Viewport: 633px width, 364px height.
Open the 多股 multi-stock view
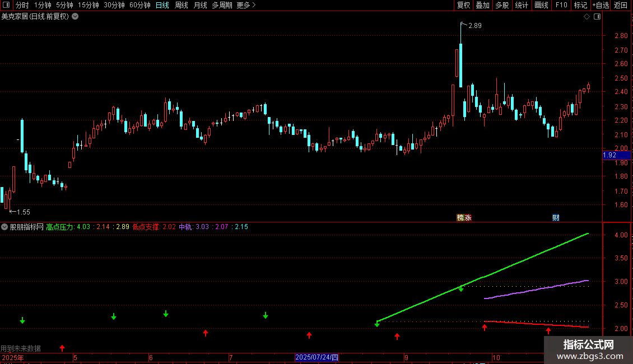pyautogui.click(x=502, y=5)
